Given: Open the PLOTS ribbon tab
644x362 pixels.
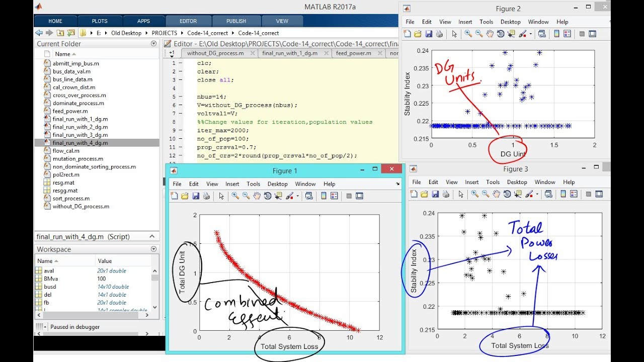Looking at the screenshot, I should 100,21.
